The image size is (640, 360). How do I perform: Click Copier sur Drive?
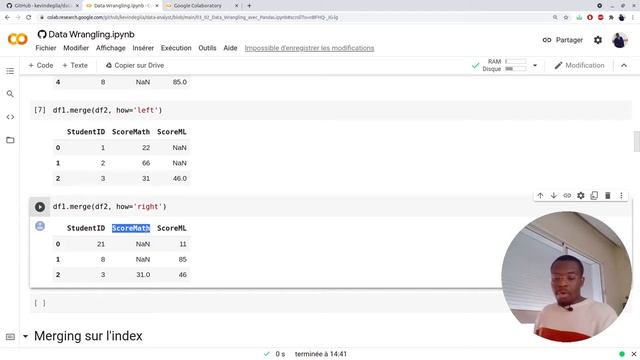point(135,65)
